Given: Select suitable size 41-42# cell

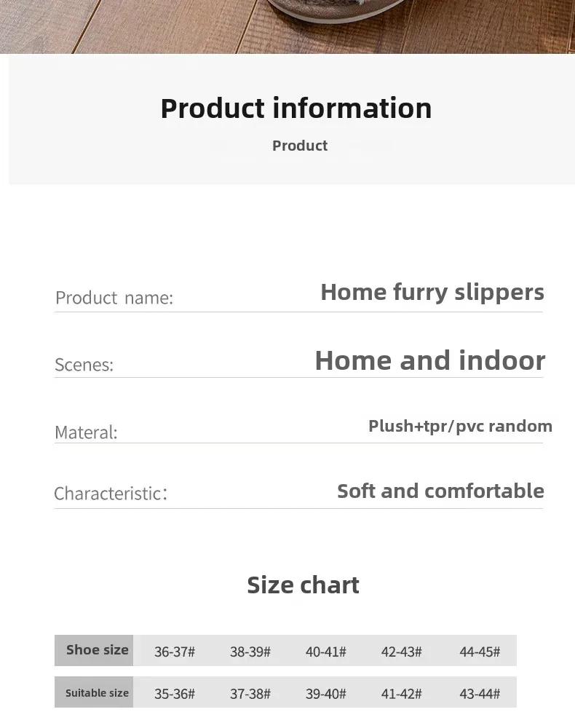Looking at the screenshot, I should [x=402, y=694].
